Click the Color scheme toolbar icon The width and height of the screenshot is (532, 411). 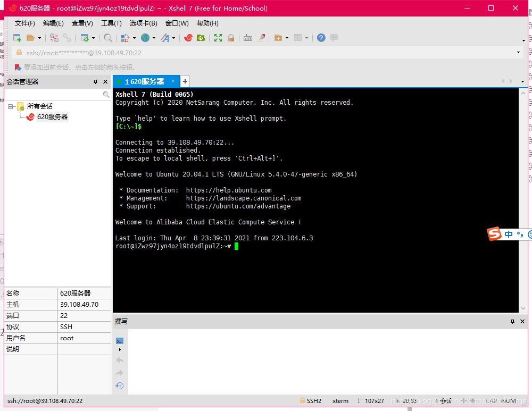pyautogui.click(x=125, y=38)
